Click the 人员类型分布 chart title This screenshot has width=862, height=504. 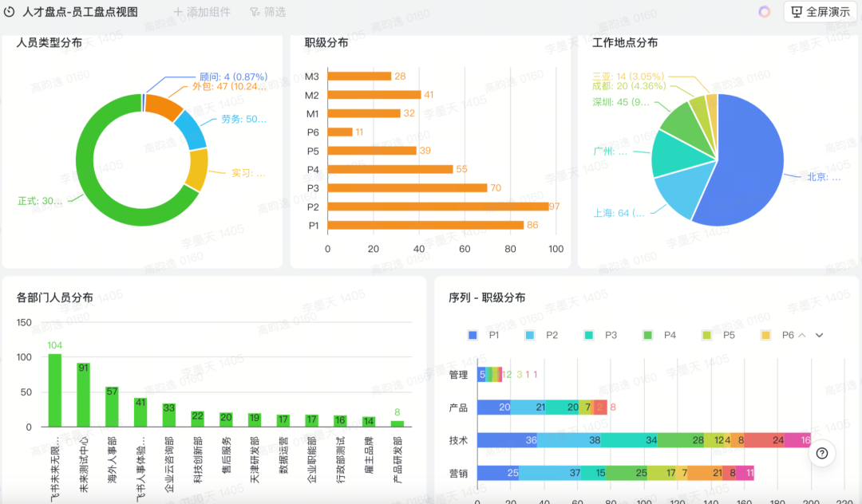pos(49,42)
